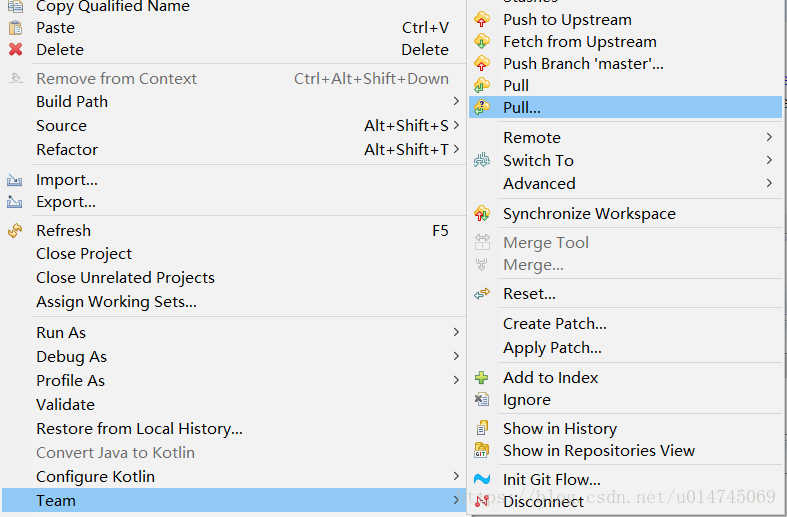787x517 pixels.
Task: Click the Paste clipboard icon
Action: click(16, 28)
